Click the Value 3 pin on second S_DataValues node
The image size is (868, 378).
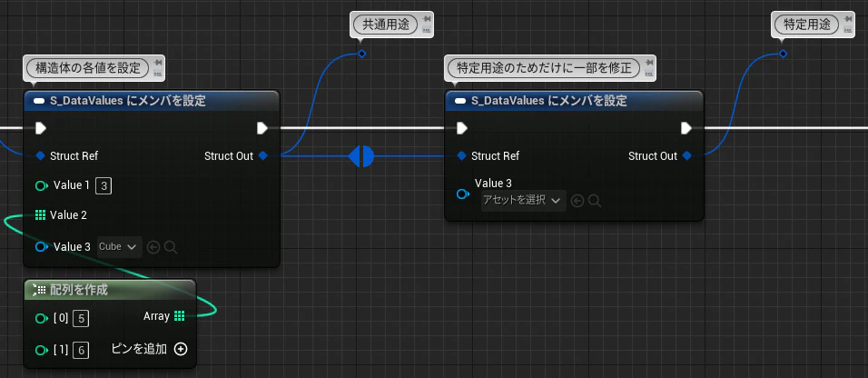coord(463,194)
